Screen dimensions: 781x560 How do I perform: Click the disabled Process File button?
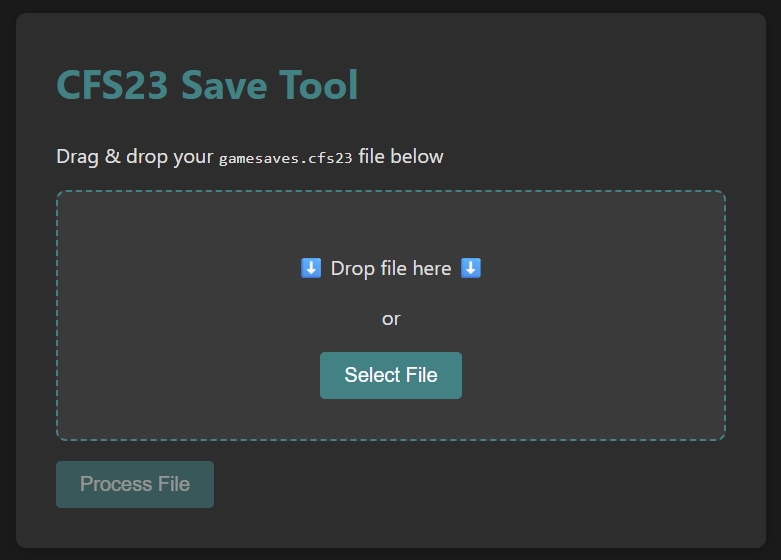(135, 484)
